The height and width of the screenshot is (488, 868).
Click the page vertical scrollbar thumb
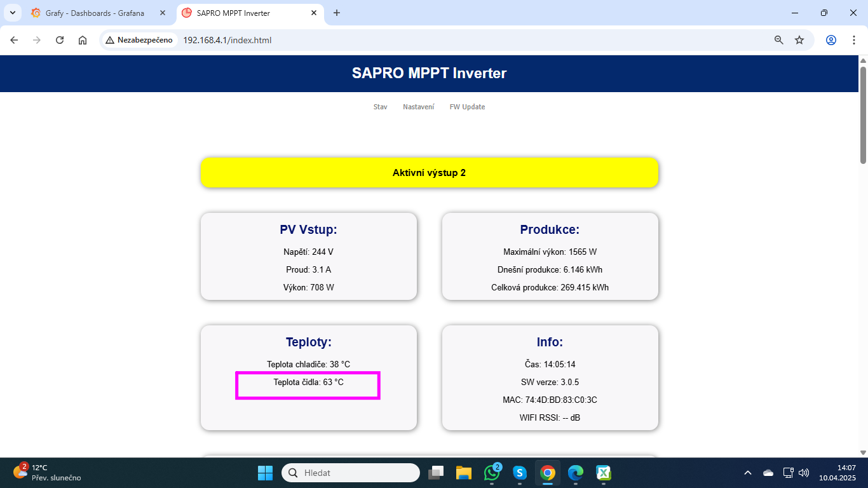pyautogui.click(x=863, y=114)
